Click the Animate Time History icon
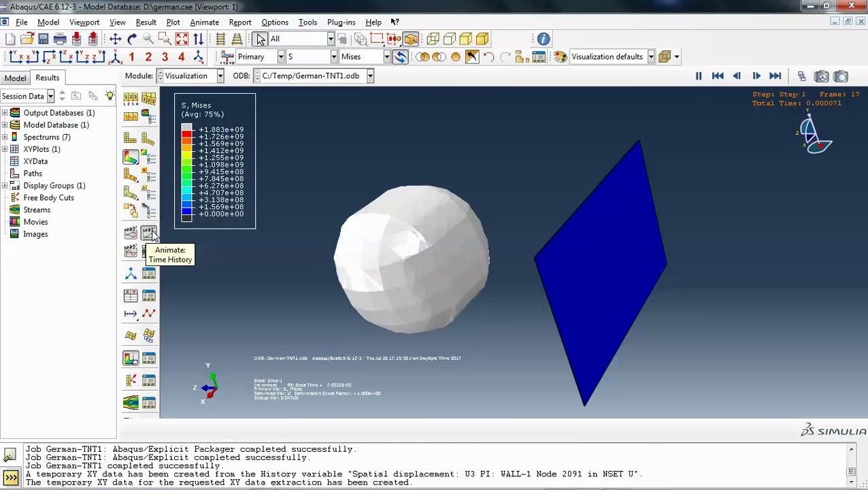Viewport: 868px width, 490px height. 148,233
